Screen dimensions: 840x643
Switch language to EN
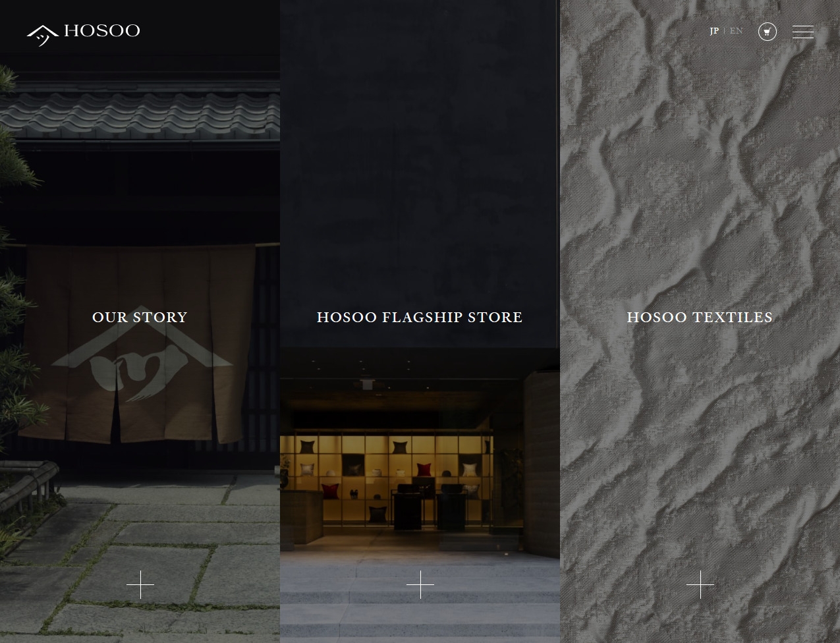coord(737,31)
